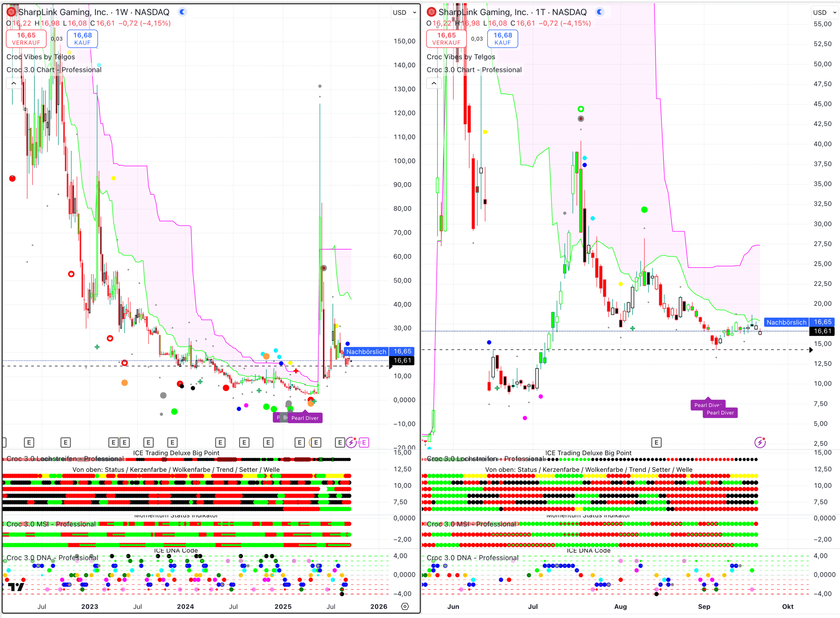Click the SharpLink symbol logo in the right chart
The height and width of the screenshot is (618, 840).
[x=432, y=12]
